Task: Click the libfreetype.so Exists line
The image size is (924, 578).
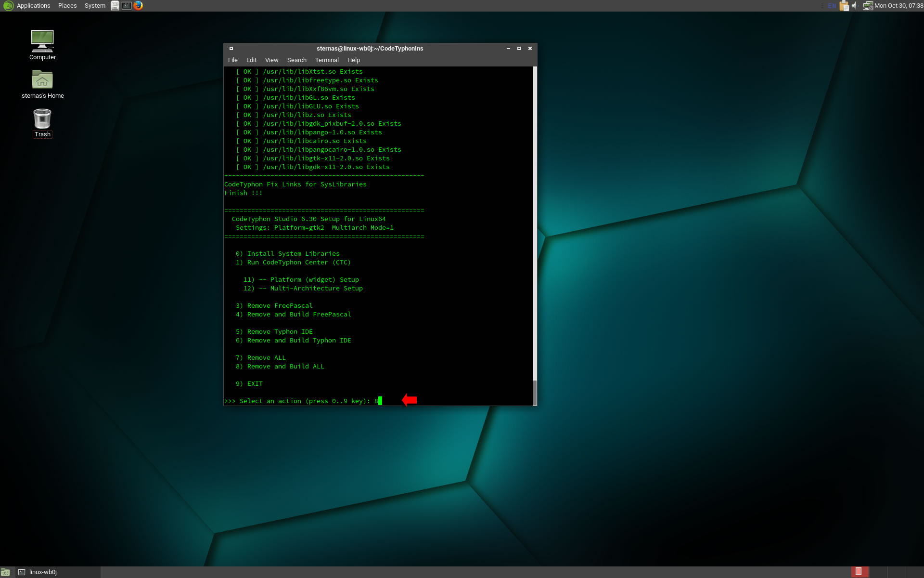Action: [x=307, y=80]
